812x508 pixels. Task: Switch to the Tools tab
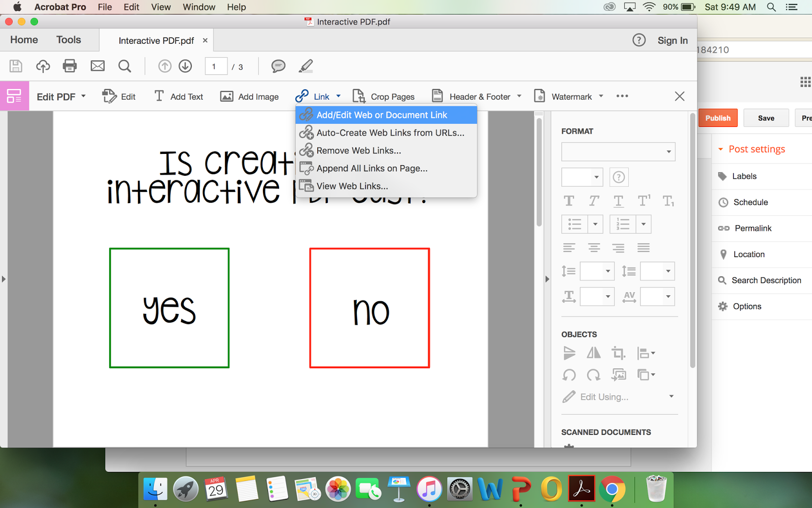tap(69, 40)
